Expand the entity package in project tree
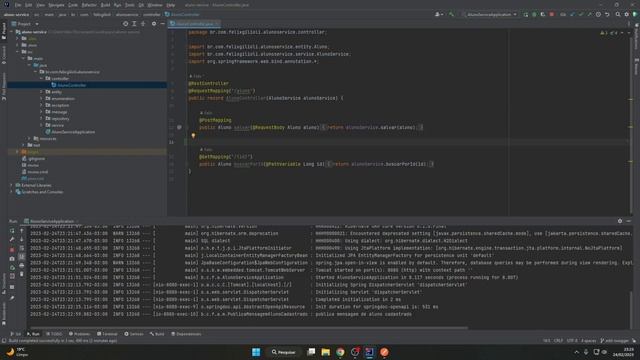Image resolution: width=640 pixels, height=360 pixels. (x=41, y=92)
